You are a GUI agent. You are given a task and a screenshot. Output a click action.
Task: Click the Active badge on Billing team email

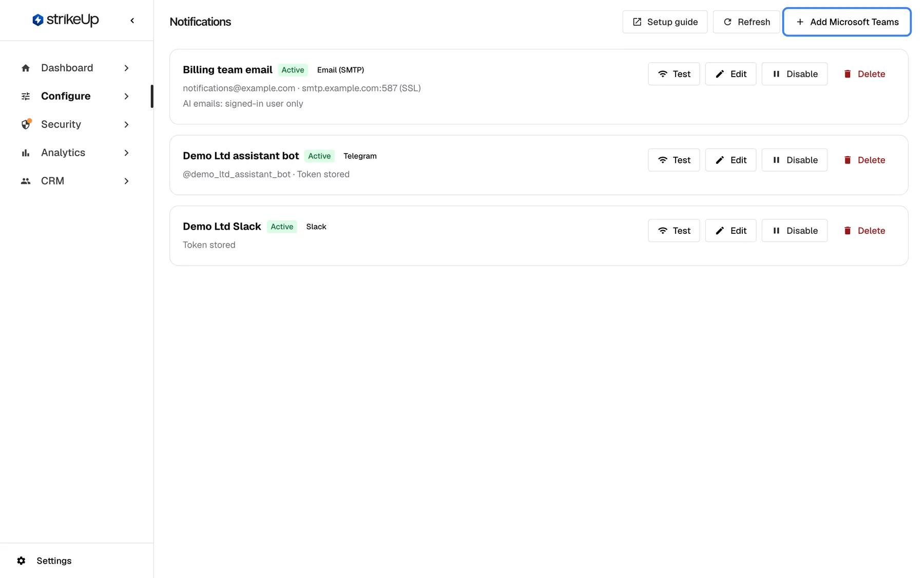point(293,70)
